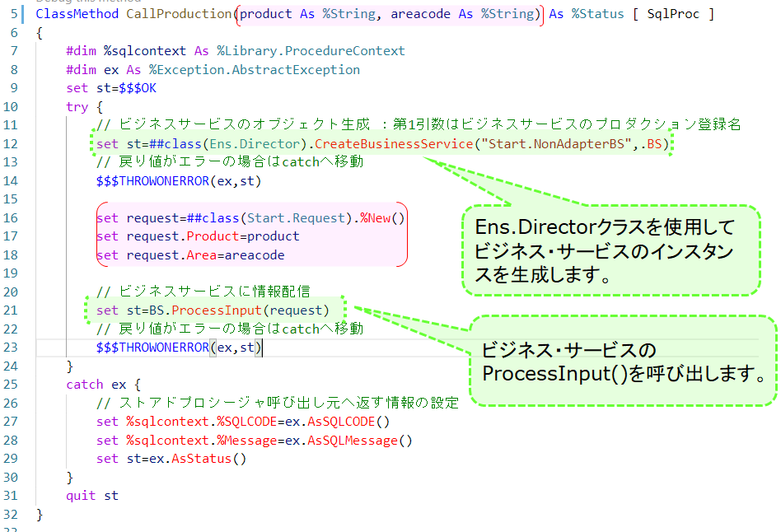Screen dimensions: 781x532
Task: Click the green ProcessInput() explanation callout
Action: (x=623, y=362)
